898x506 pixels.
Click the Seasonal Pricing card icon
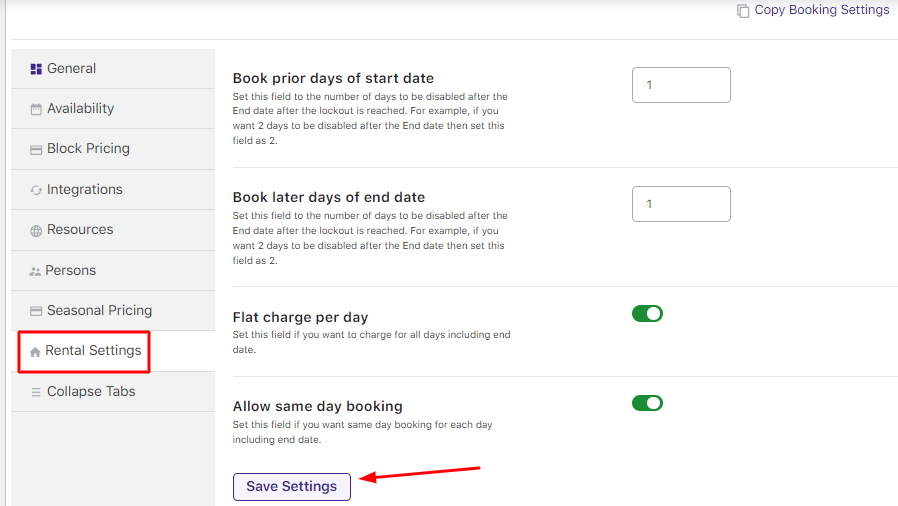(36, 311)
